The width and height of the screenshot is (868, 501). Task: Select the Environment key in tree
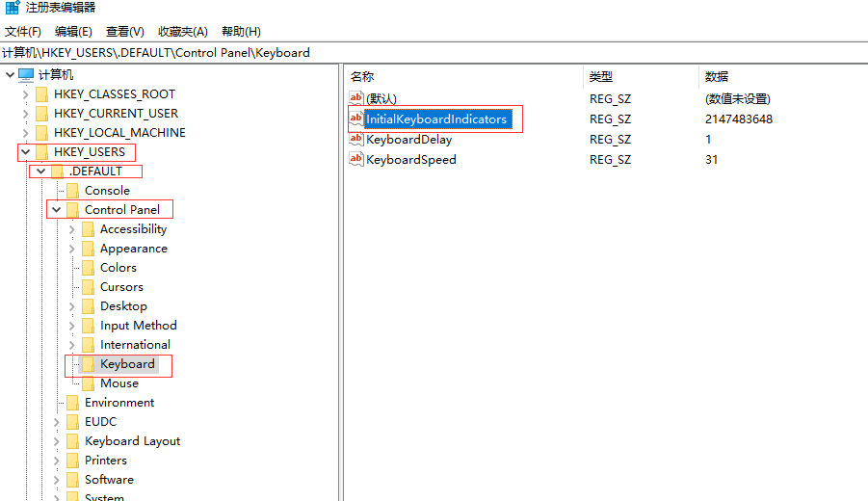pyautogui.click(x=119, y=403)
